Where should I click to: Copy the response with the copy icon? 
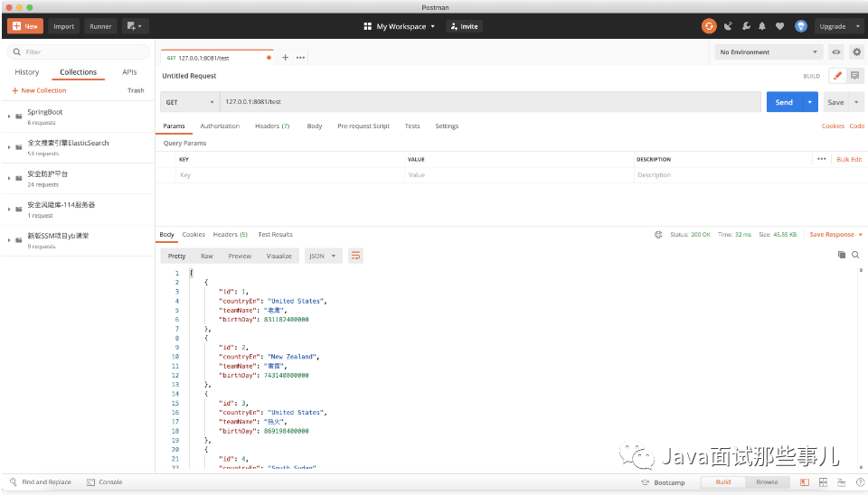[x=842, y=255]
